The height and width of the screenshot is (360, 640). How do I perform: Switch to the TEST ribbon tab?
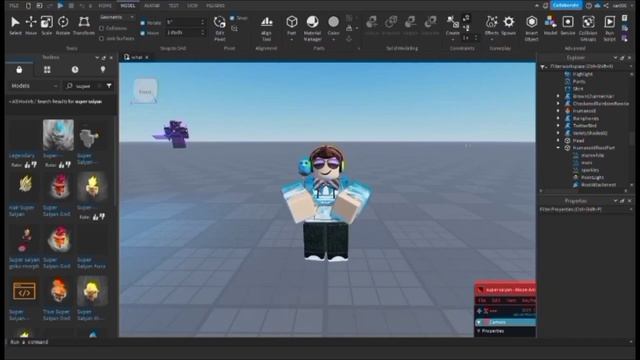(173, 6)
